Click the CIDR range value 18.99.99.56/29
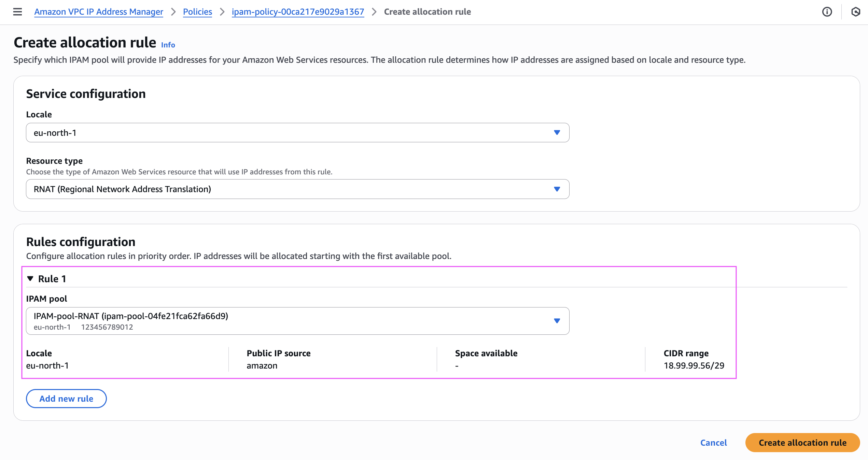 (x=694, y=366)
